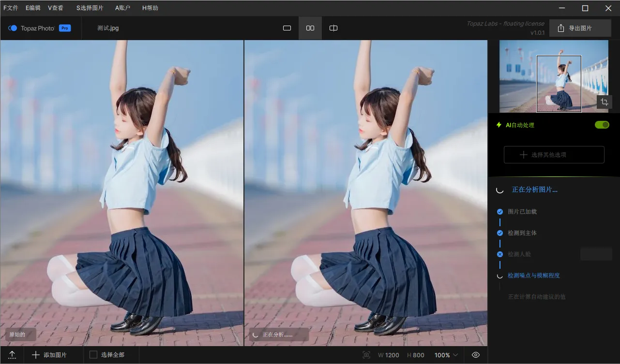Click the upload icon at bottom left

coord(12,355)
